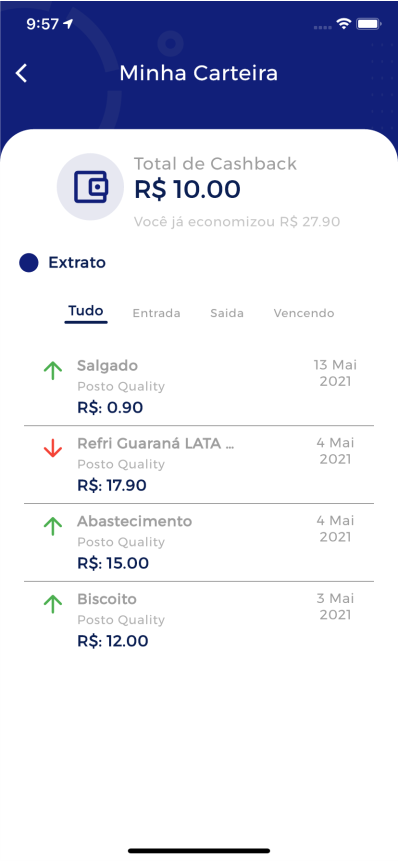Image resolution: width=398 pixels, height=861 pixels.
Task: Tap the Wi-Fi status icon
Action: pyautogui.click(x=344, y=24)
